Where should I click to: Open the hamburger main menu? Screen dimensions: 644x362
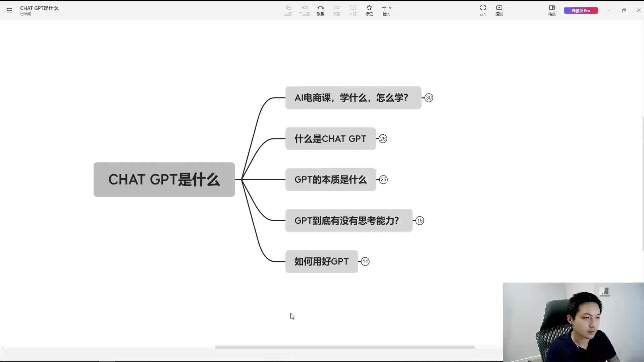point(9,10)
